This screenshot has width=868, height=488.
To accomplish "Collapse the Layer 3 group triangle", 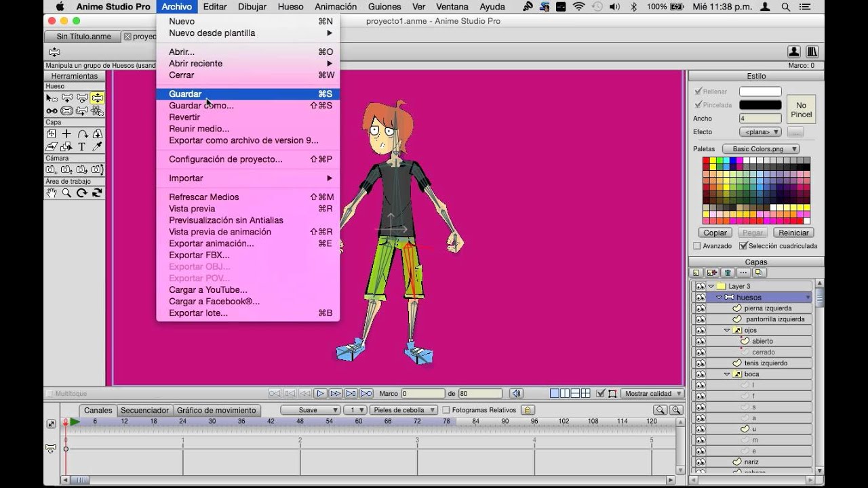I will pyautogui.click(x=711, y=287).
